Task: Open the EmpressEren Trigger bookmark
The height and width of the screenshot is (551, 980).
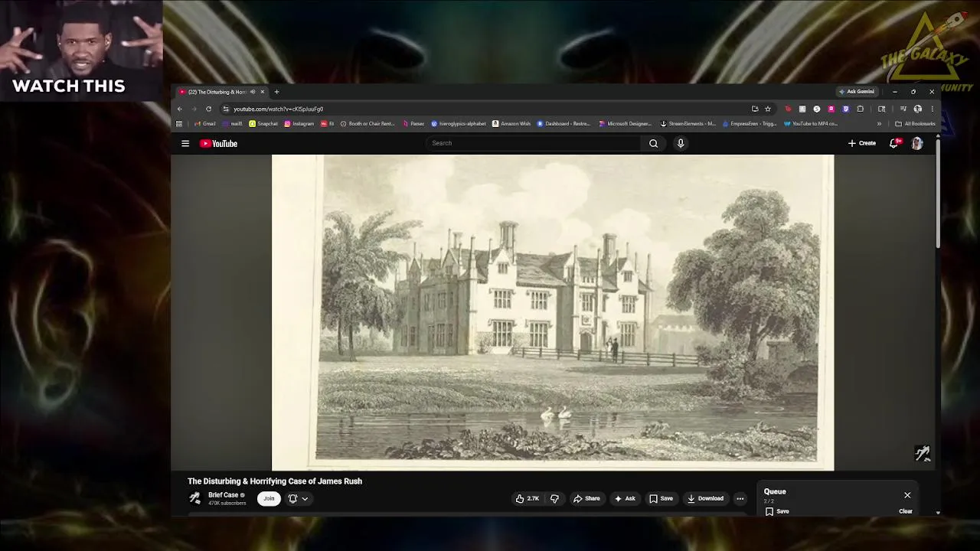Action: (750, 123)
